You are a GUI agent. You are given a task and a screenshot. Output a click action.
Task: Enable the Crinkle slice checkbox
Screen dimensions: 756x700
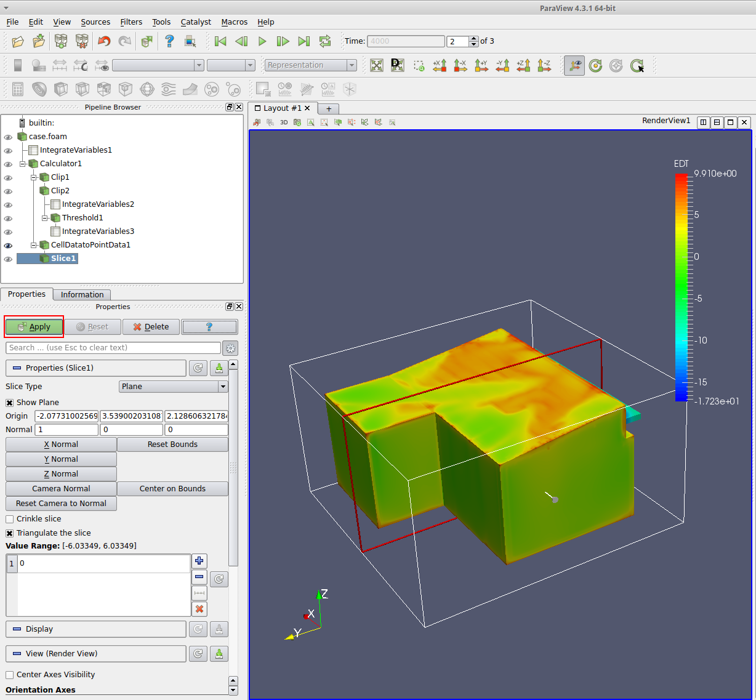tap(10, 519)
